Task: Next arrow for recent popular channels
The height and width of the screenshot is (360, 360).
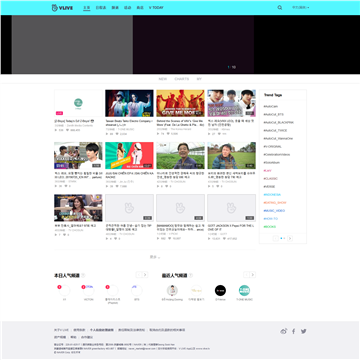Action: coord(253,275)
